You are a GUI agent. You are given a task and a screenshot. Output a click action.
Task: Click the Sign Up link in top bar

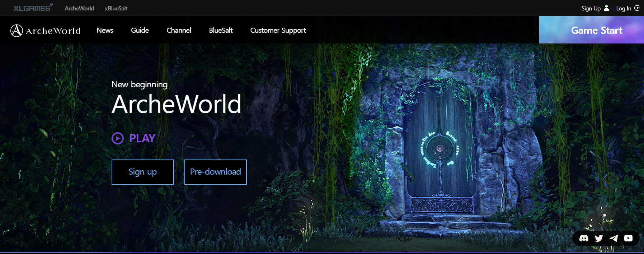[591, 8]
